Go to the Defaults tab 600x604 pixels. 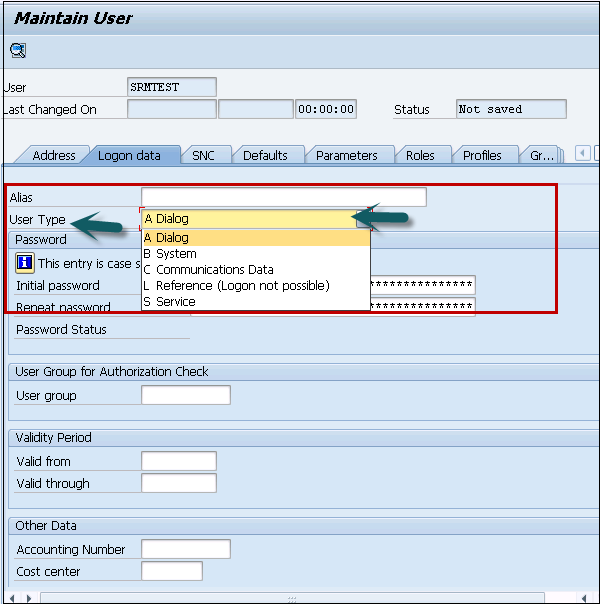(x=265, y=156)
